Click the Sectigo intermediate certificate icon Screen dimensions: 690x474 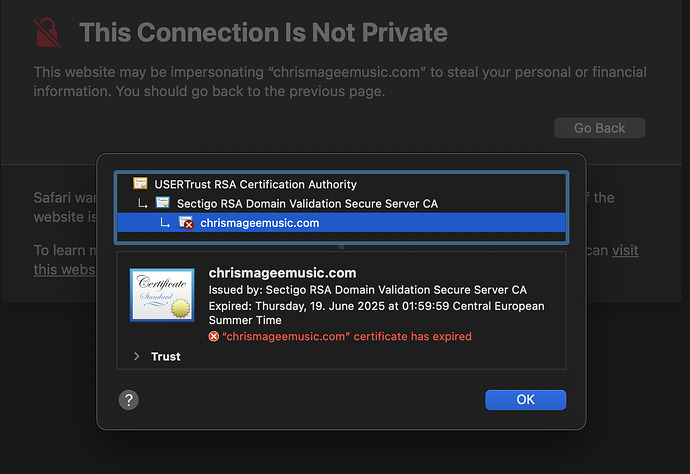(x=163, y=203)
